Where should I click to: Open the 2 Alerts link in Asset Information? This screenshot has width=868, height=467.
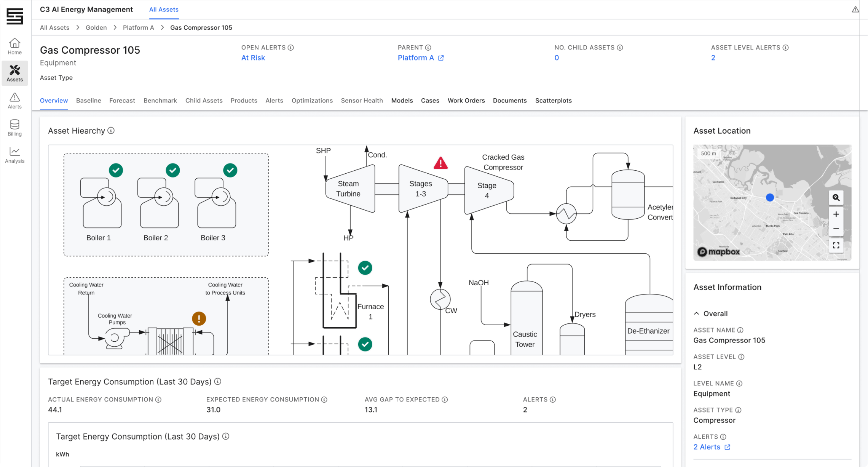(x=707, y=447)
